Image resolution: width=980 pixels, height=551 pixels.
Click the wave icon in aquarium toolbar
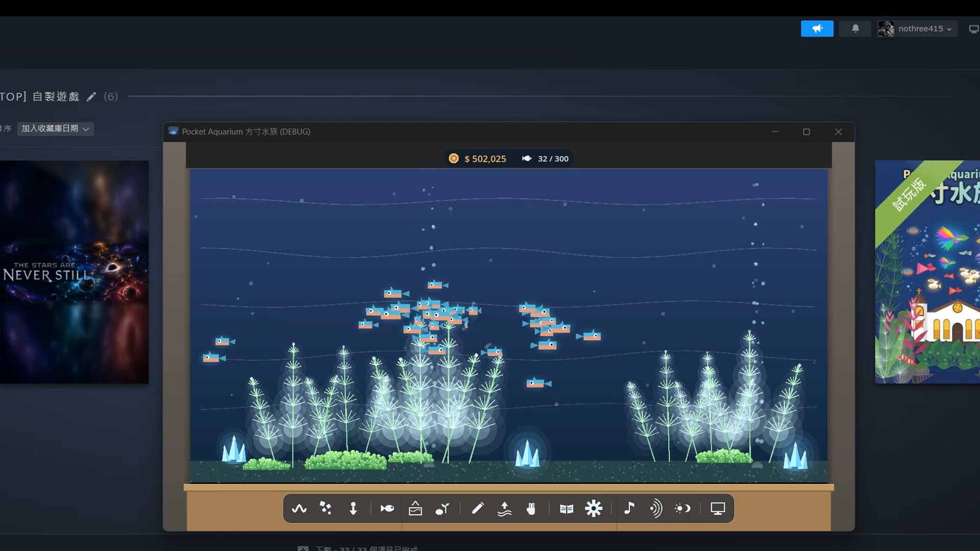pos(299,509)
